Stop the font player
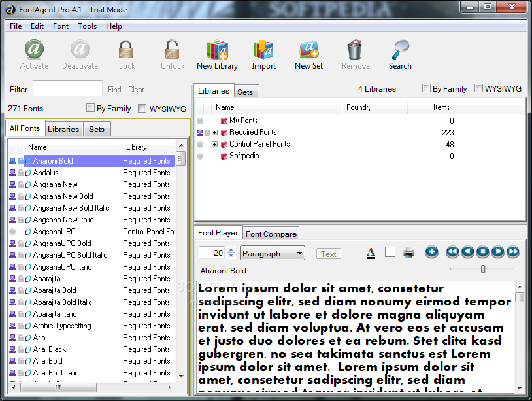Viewport: 532px width, 401px height. pyautogui.click(x=483, y=252)
